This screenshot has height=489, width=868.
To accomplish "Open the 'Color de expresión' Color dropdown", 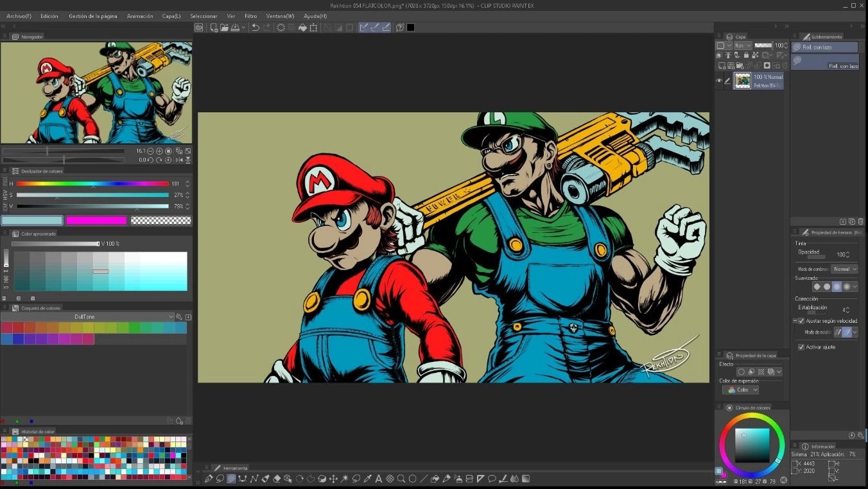I will 741,390.
